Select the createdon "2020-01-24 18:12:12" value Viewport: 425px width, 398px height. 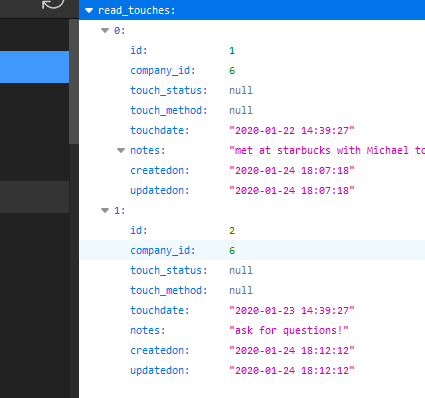point(292,350)
